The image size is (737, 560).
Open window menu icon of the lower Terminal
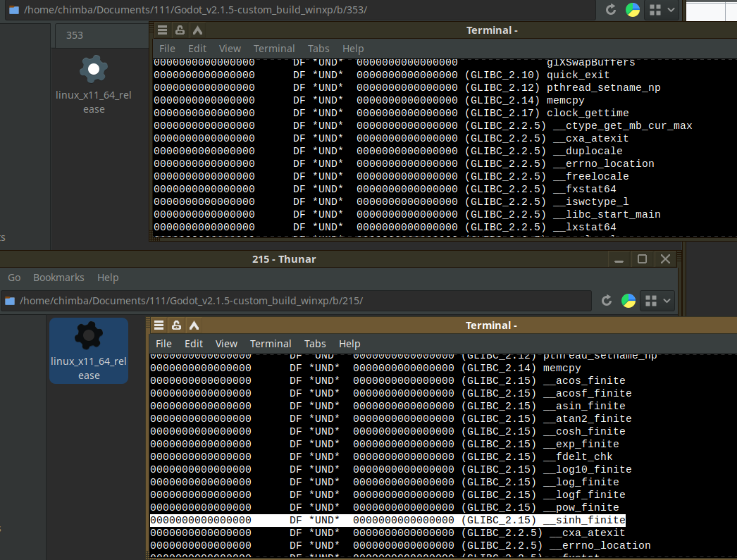159,325
